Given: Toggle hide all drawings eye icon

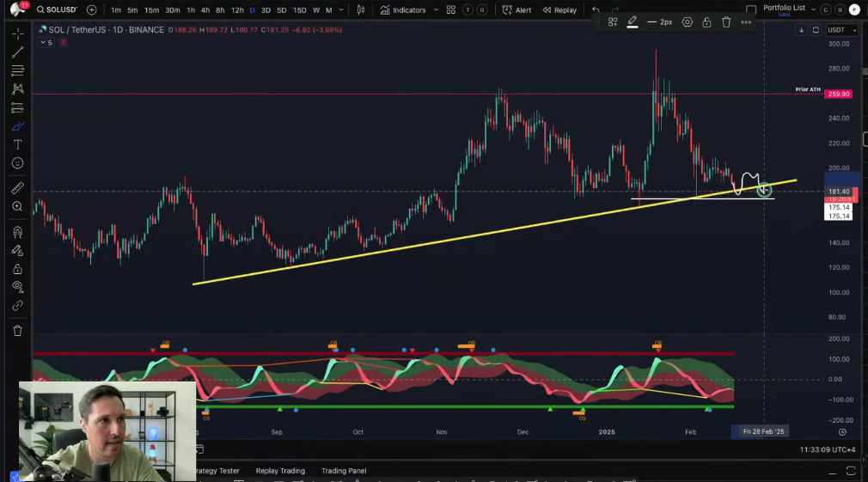Looking at the screenshot, I should click(18, 287).
